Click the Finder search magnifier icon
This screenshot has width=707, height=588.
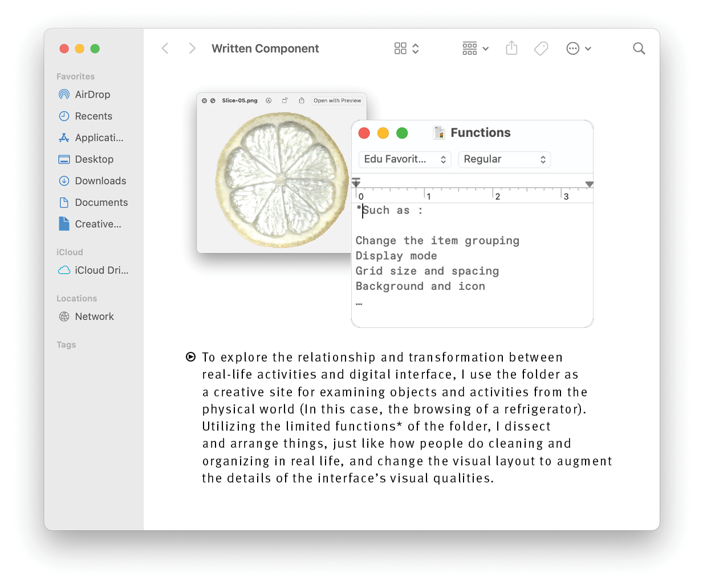[x=639, y=48]
